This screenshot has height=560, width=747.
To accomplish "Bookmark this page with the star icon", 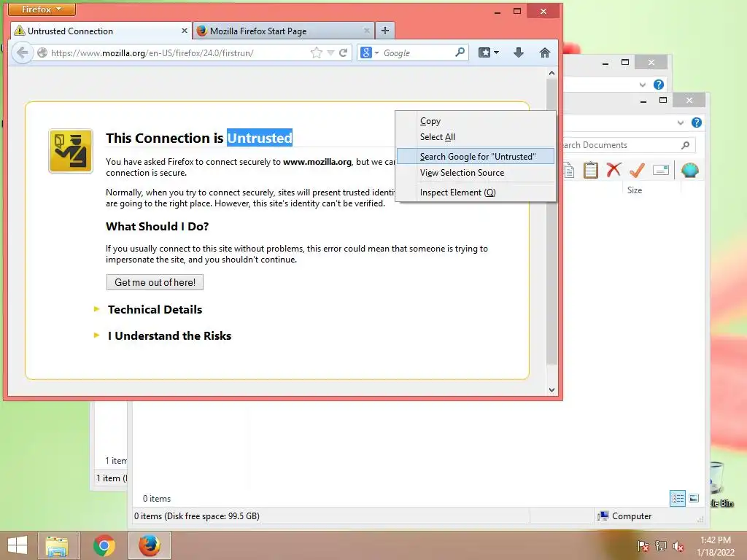I will point(316,52).
